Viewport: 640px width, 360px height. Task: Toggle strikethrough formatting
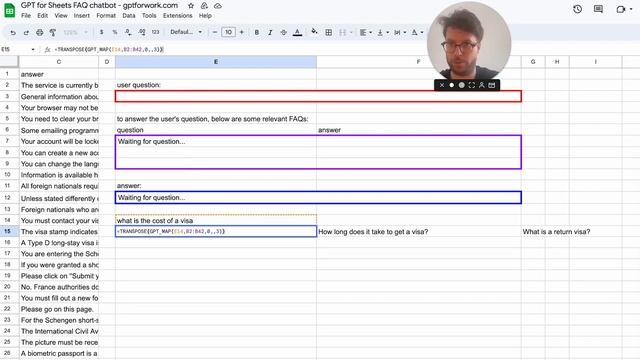coord(283,32)
